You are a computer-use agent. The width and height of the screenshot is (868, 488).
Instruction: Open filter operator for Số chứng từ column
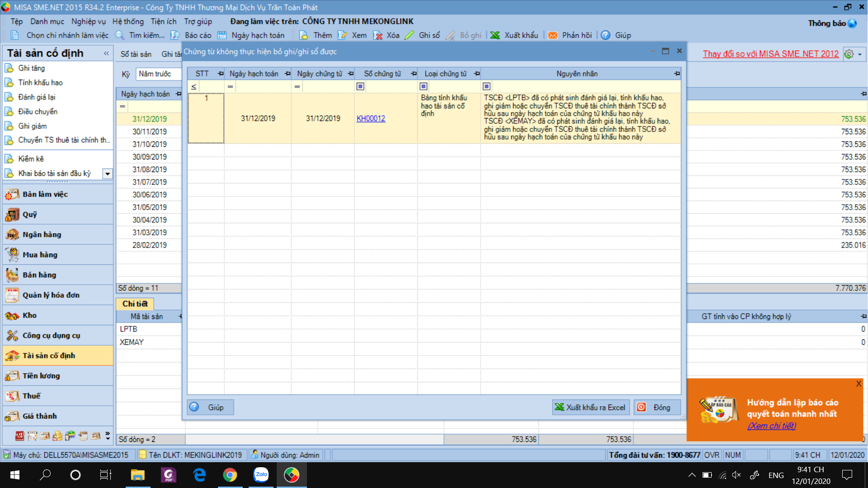point(360,86)
